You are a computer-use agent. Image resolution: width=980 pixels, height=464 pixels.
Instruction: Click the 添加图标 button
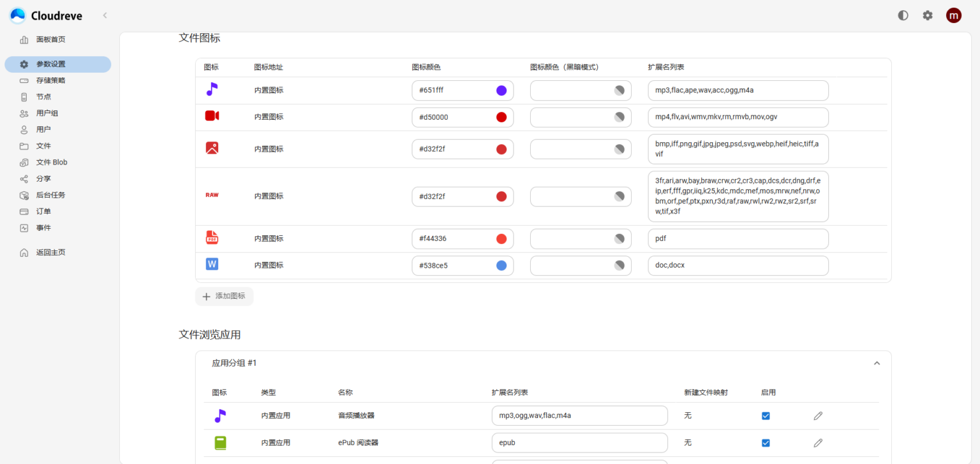[x=224, y=296]
